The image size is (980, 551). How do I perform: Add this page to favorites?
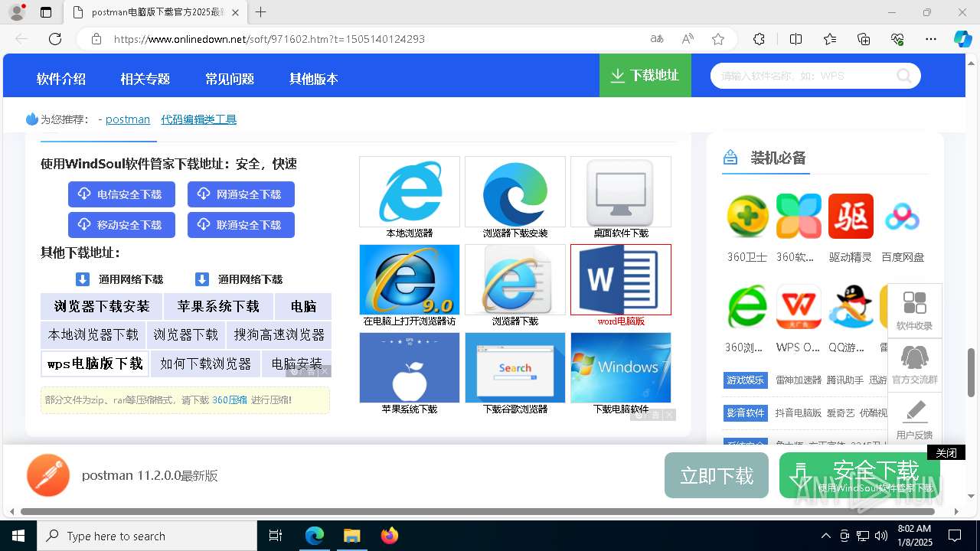tap(717, 39)
